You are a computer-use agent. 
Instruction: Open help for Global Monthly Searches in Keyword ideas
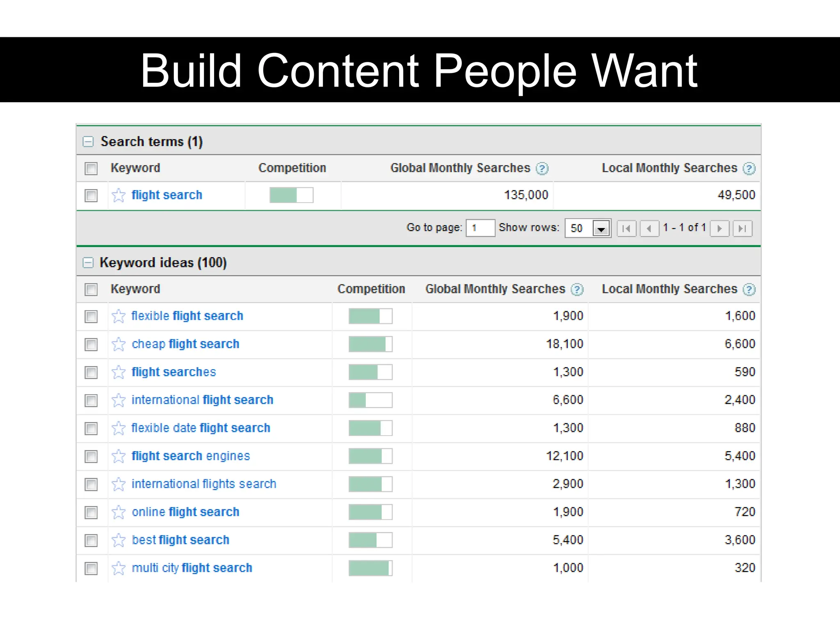point(577,290)
